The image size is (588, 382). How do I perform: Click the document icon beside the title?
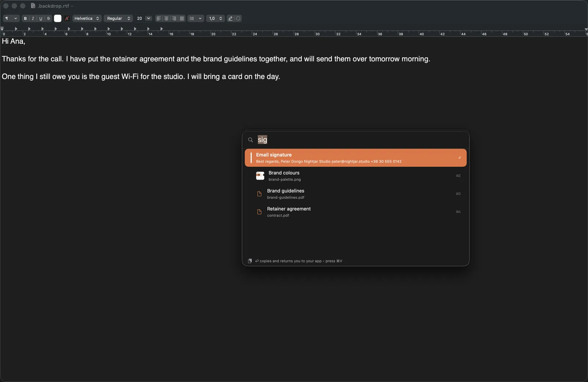click(x=33, y=6)
